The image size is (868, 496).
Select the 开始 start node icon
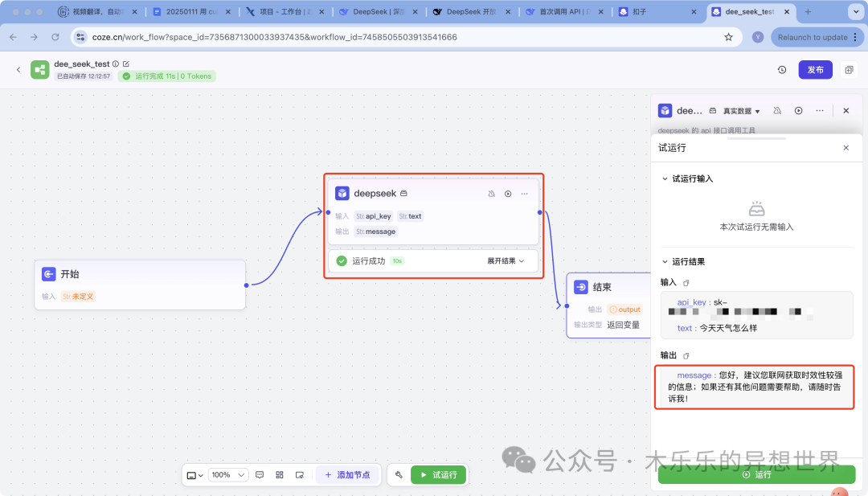49,274
